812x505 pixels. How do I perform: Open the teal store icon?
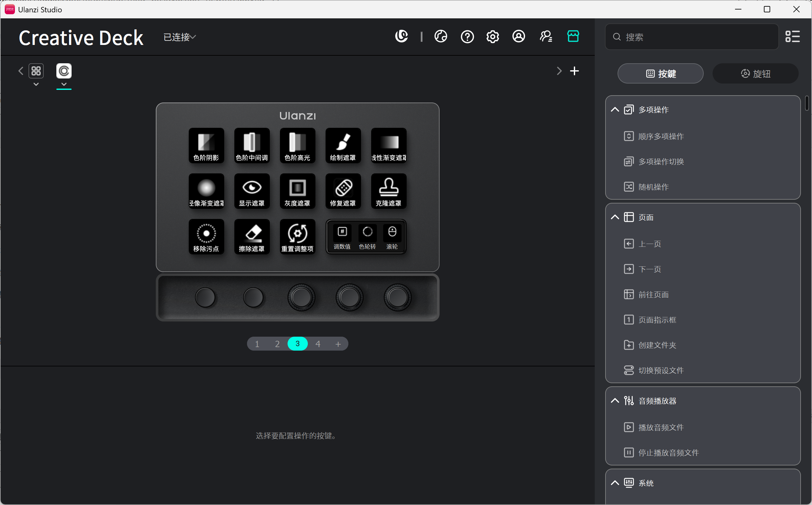pyautogui.click(x=573, y=36)
